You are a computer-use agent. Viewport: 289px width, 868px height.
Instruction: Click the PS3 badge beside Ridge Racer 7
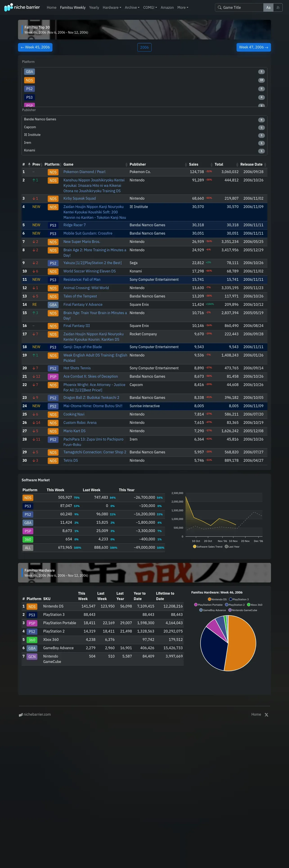pos(53,225)
